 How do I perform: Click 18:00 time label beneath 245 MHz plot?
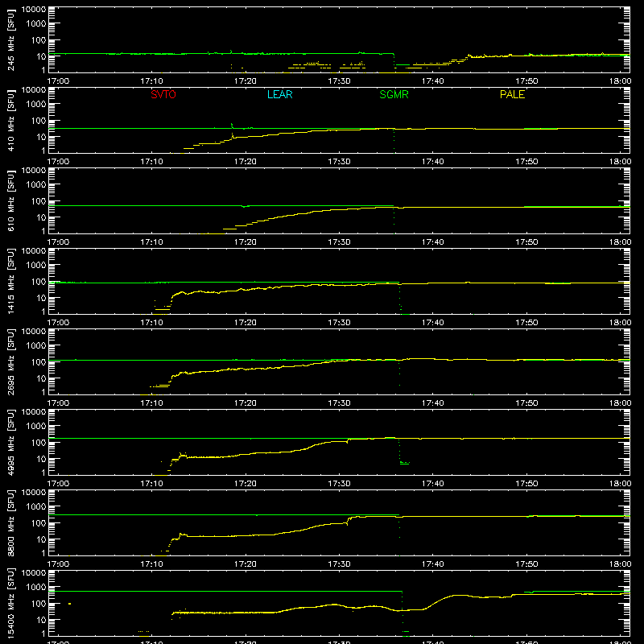click(620, 81)
